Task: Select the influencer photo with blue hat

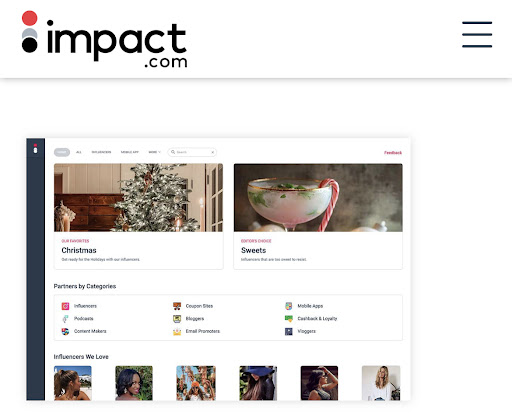Action: tap(258, 383)
